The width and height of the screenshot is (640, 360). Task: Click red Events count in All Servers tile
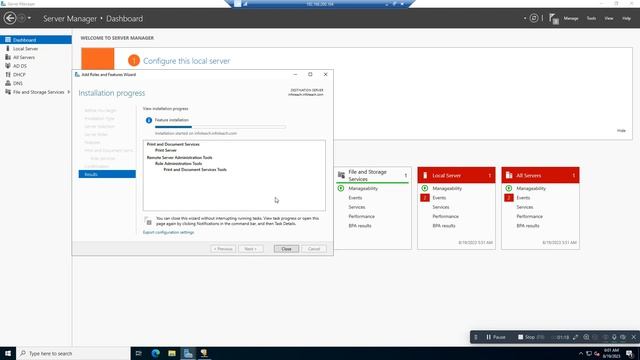509,198
